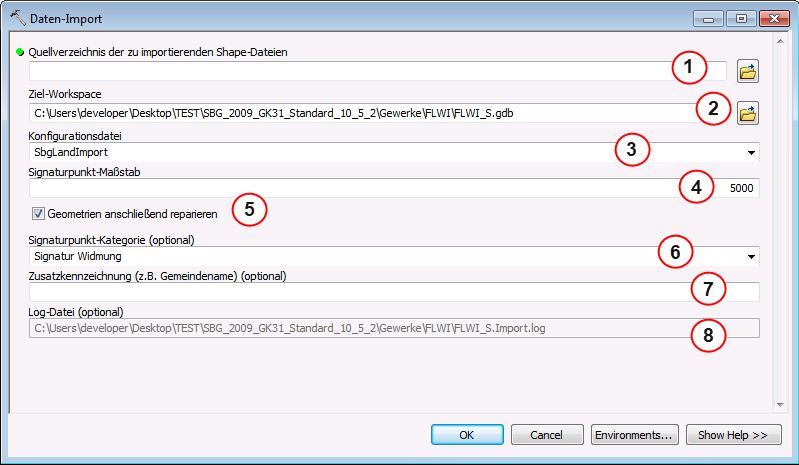
Task: Click the 'Quellverzeichnis der zu importierenden Shape-Dateien' label
Action: 158,52
